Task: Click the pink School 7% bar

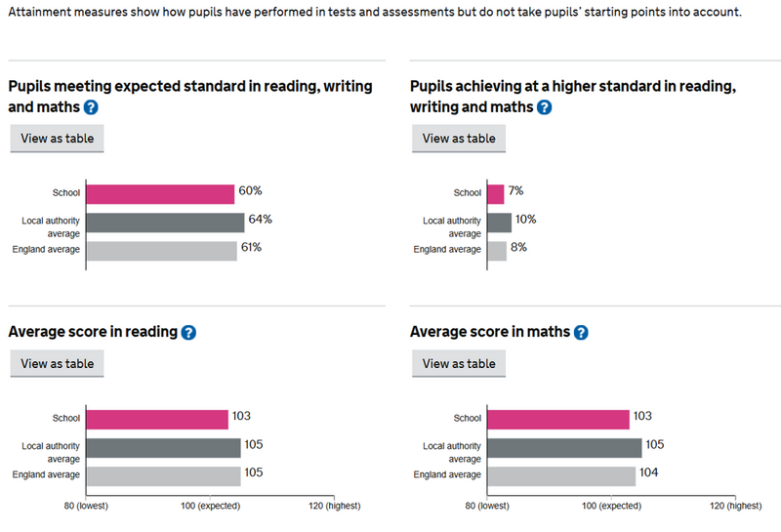Action: point(496,193)
